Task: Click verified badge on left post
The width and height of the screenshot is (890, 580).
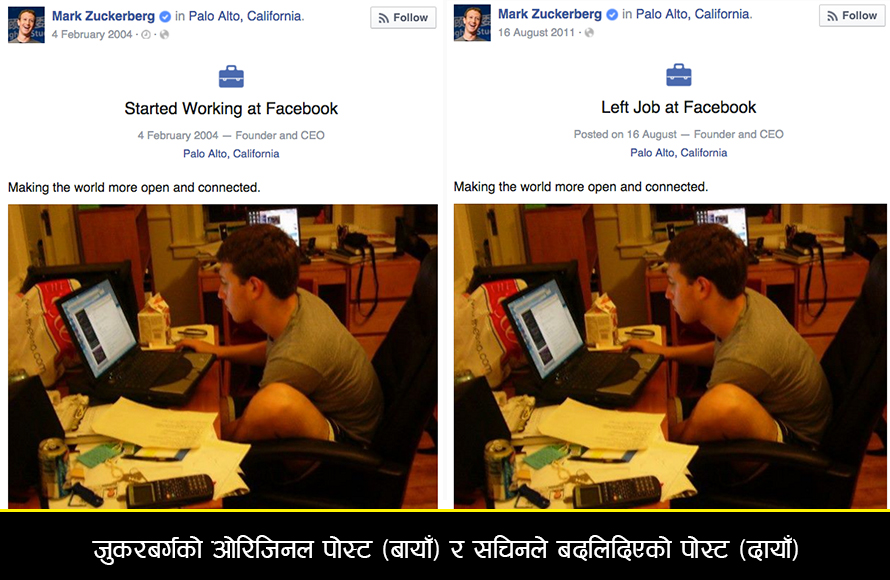Action: click(165, 17)
